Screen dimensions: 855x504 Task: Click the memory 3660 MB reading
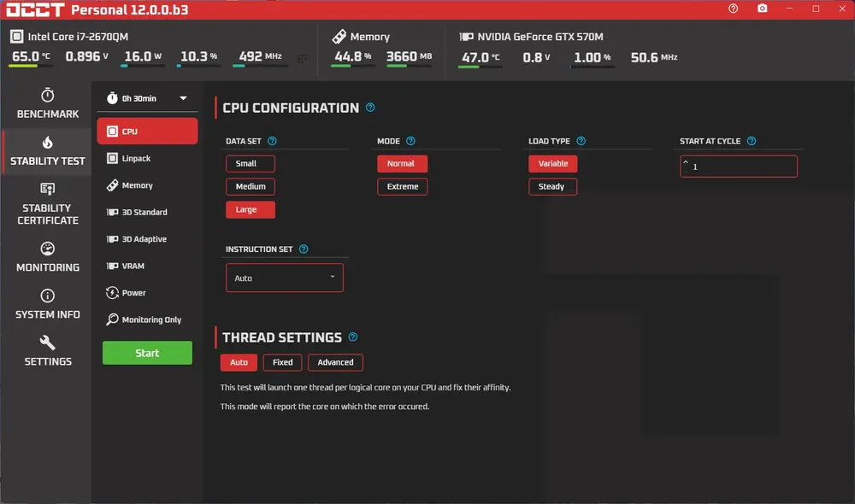point(409,56)
